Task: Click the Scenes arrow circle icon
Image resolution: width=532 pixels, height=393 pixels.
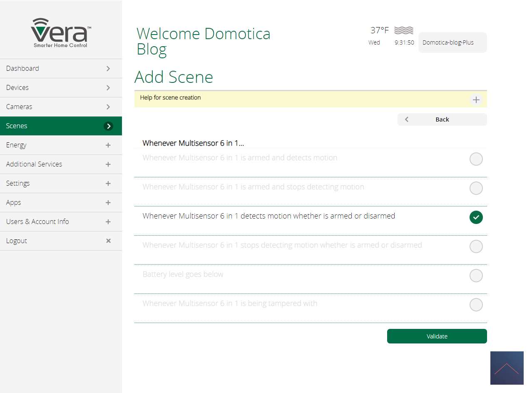Action: click(x=108, y=126)
